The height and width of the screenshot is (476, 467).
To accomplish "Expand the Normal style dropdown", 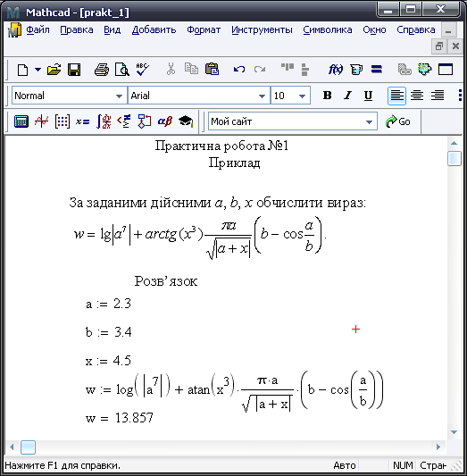I will (119, 96).
